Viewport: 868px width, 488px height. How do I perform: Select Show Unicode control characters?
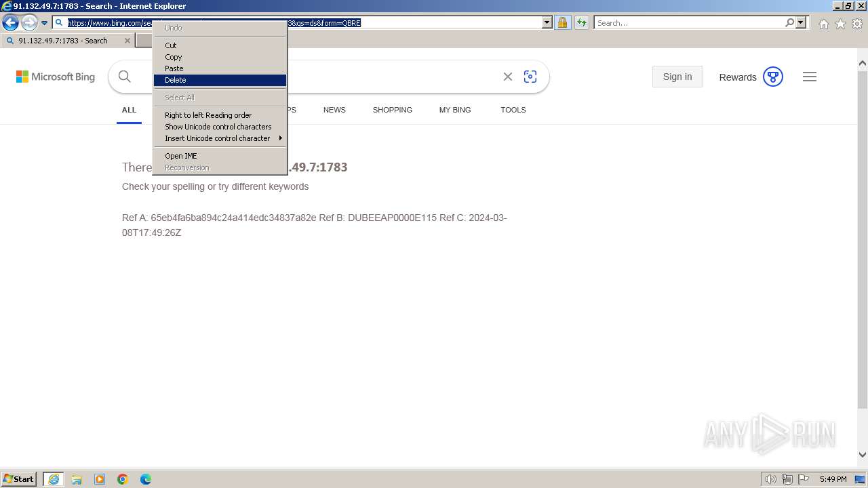(x=220, y=127)
